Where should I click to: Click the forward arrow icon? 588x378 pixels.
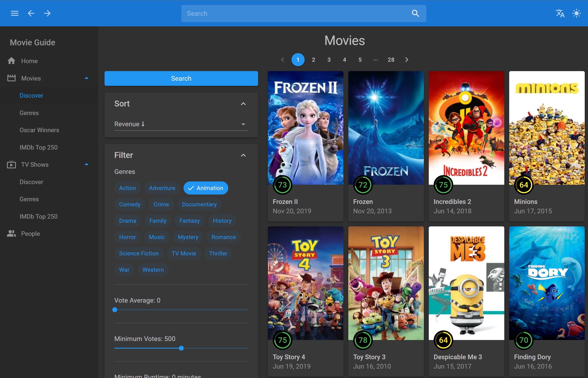pyautogui.click(x=47, y=13)
